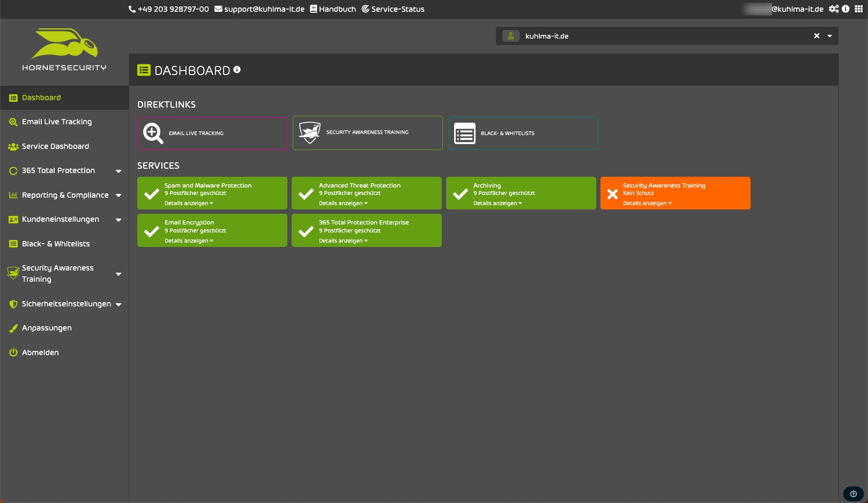Click the X mark on Security Awareness Training card
The width and height of the screenshot is (868, 503).
click(612, 194)
